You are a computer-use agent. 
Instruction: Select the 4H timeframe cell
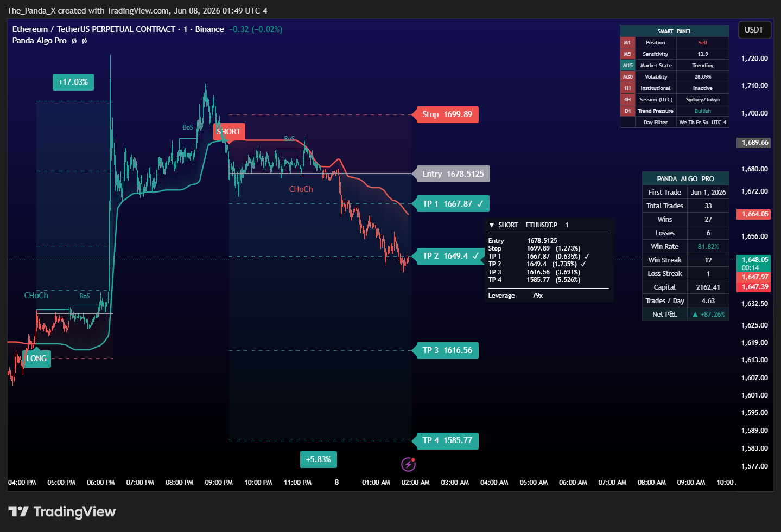(x=627, y=99)
